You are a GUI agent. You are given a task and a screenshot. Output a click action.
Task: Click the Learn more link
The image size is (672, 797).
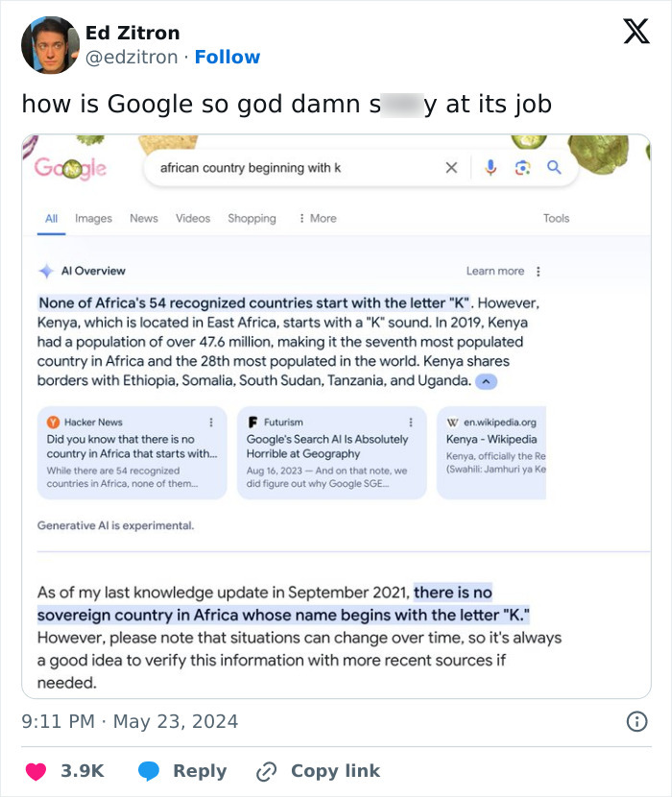[x=495, y=270]
